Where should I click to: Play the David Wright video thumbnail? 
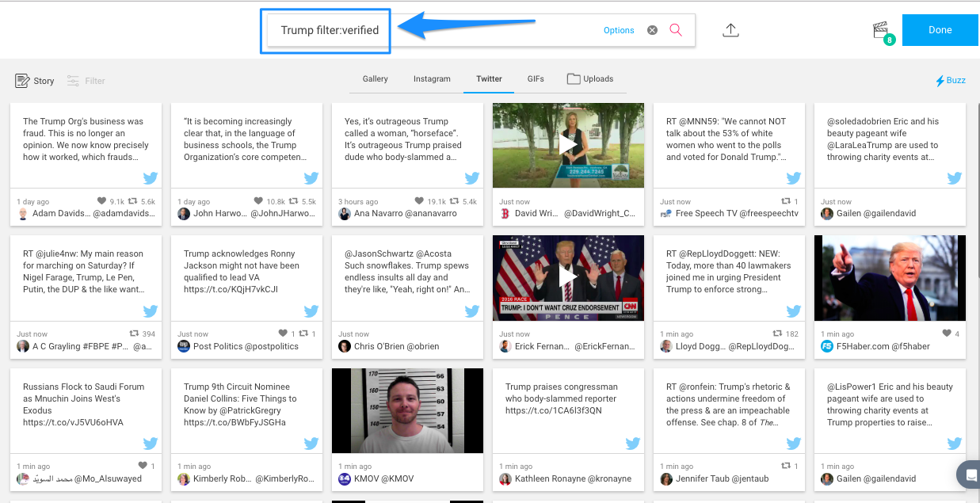568,145
